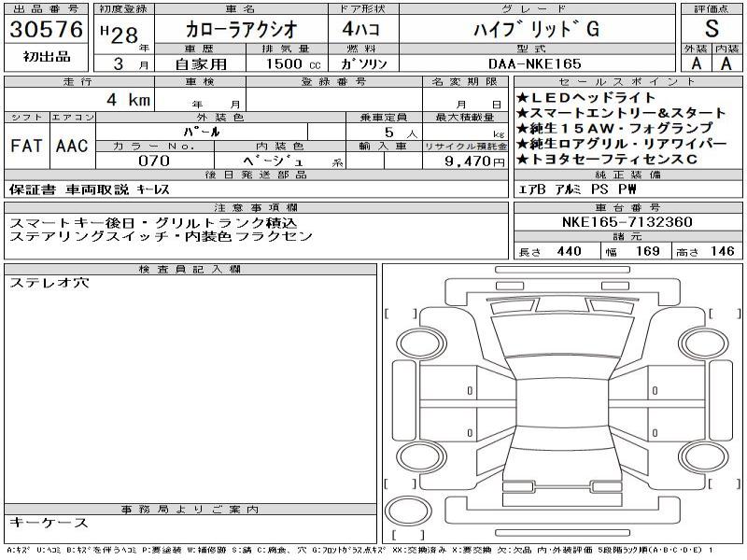Select the exterior grade A cell
747x560 pixels.
(x=696, y=63)
